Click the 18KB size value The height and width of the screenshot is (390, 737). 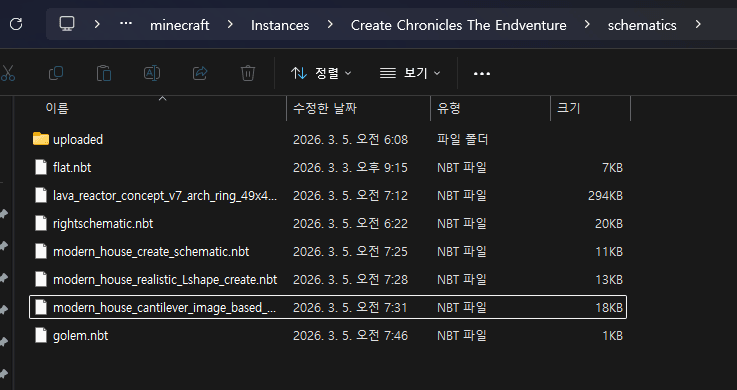[609, 307]
